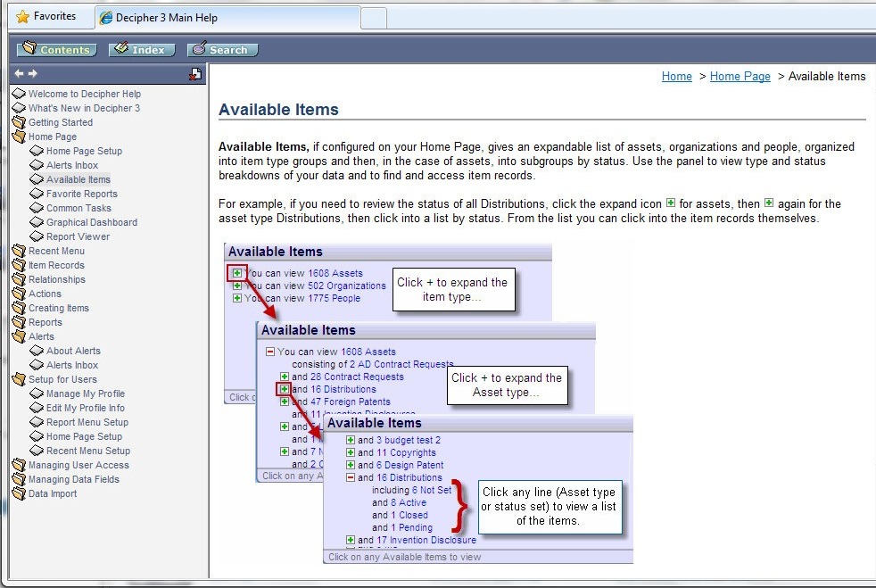Click the Home breadcrumb link
Viewport: 876px width, 588px height.
point(676,76)
